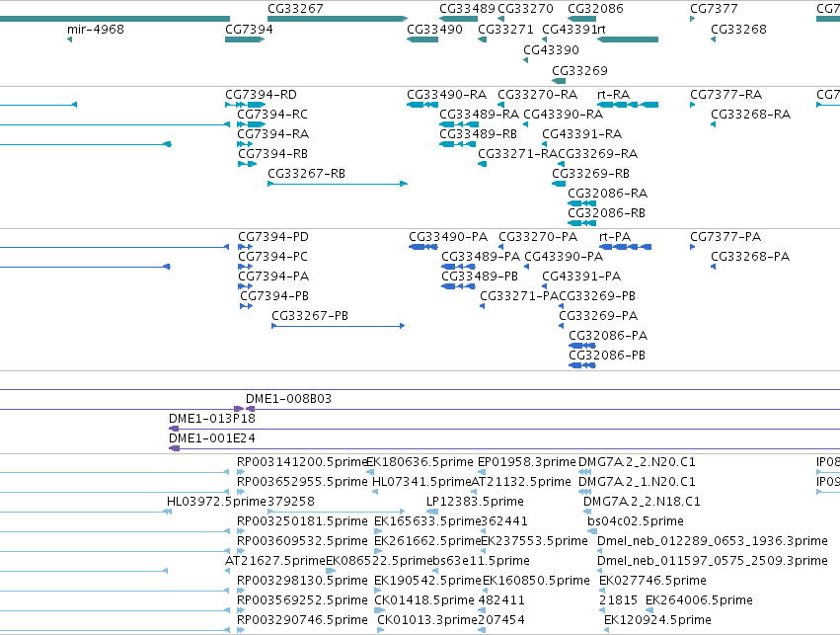The height and width of the screenshot is (635, 840).
Task: Select the bs04c02.5prime EST label
Action: click(x=636, y=522)
